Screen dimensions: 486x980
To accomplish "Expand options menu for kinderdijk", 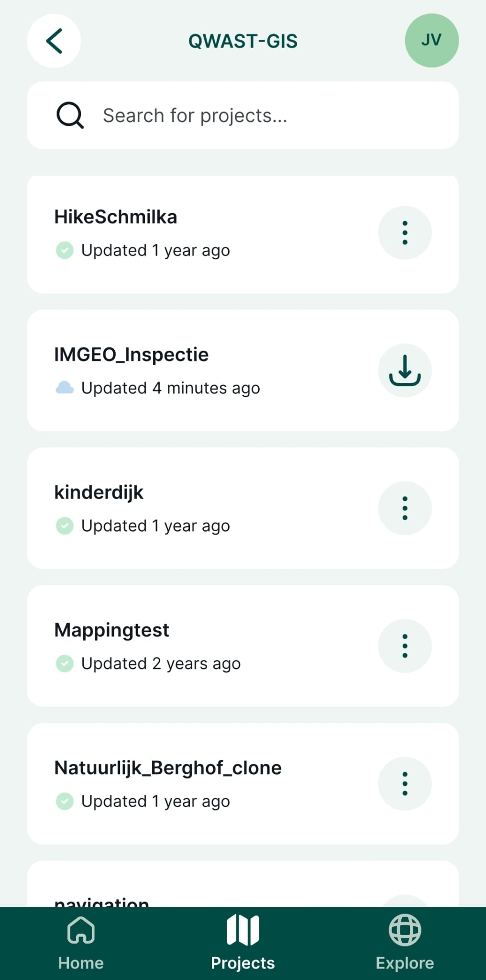I will [405, 508].
